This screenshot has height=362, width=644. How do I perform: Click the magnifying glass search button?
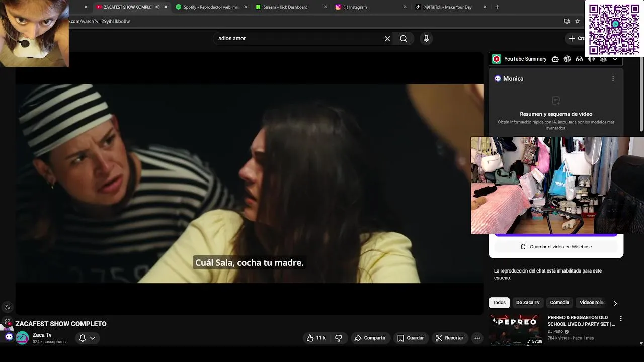coord(404,38)
